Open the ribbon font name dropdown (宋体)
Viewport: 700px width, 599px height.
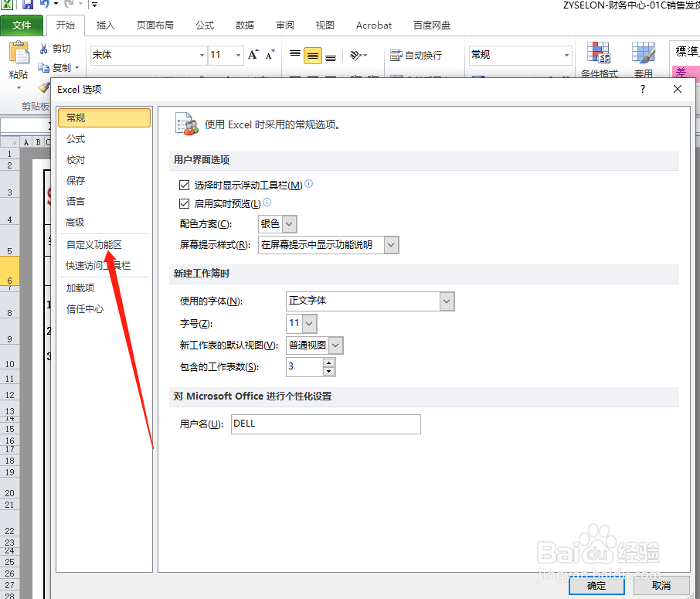(202, 55)
